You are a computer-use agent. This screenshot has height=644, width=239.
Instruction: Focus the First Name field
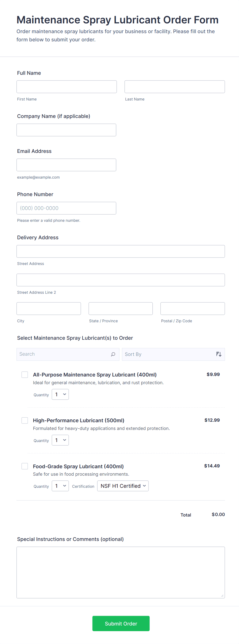67,87
